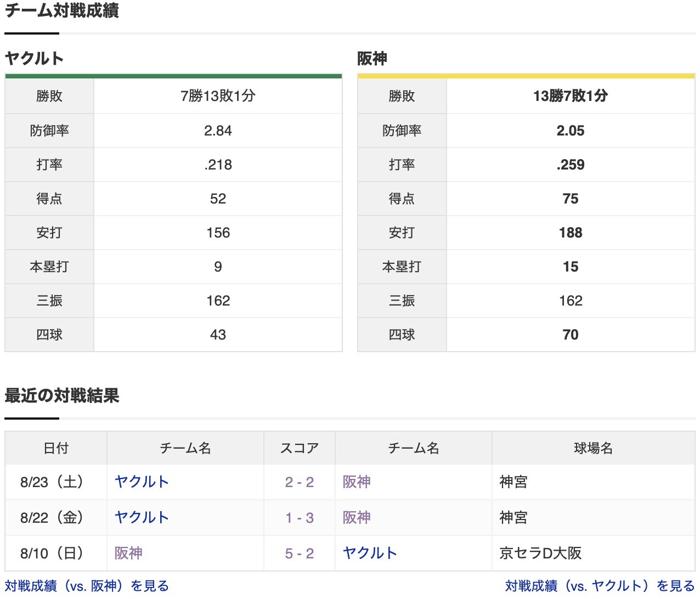The height and width of the screenshot is (599, 700).
Task: Click Yakult home runs value 9
Action: (218, 267)
